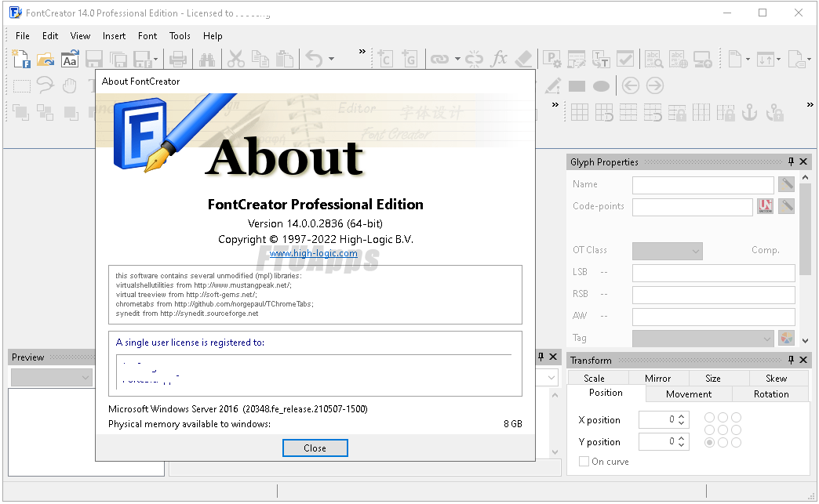Image resolution: width=819 pixels, height=504 pixels.
Task: Enable the On curve checkbox
Action: pos(584,462)
